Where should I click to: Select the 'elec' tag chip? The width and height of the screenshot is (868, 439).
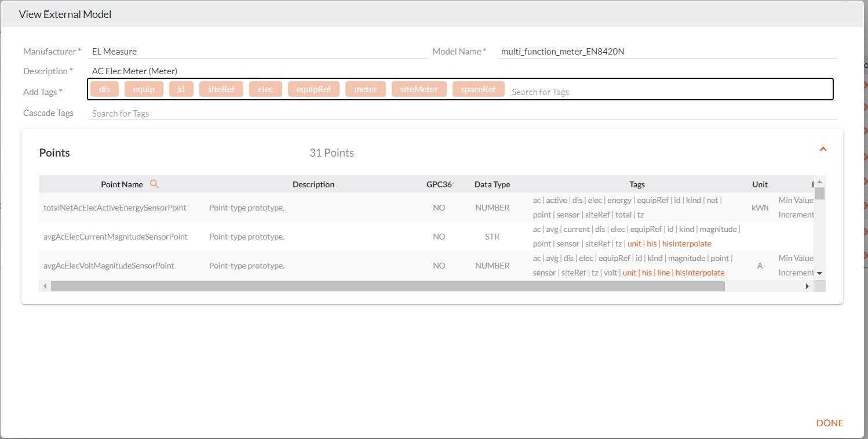click(265, 89)
